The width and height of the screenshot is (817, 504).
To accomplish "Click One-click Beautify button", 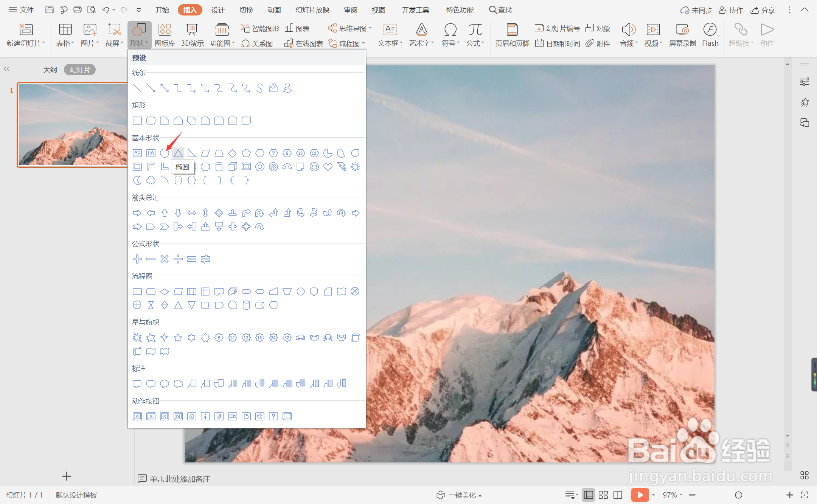I will tap(459, 495).
